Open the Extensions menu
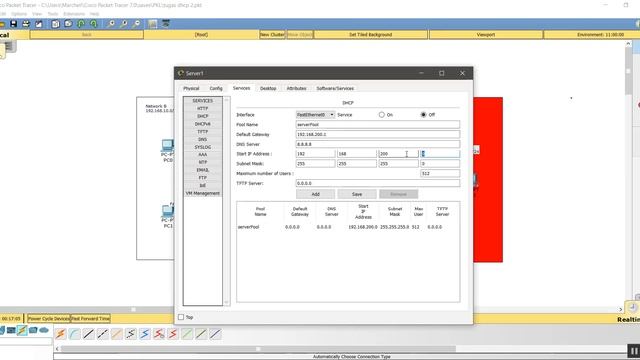The image size is (640, 360). tap(74, 14)
